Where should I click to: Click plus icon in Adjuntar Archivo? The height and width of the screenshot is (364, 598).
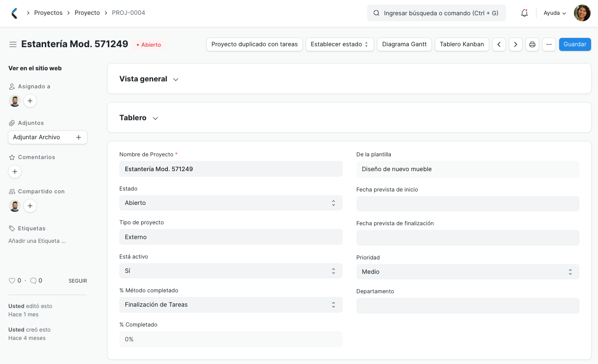pos(79,137)
